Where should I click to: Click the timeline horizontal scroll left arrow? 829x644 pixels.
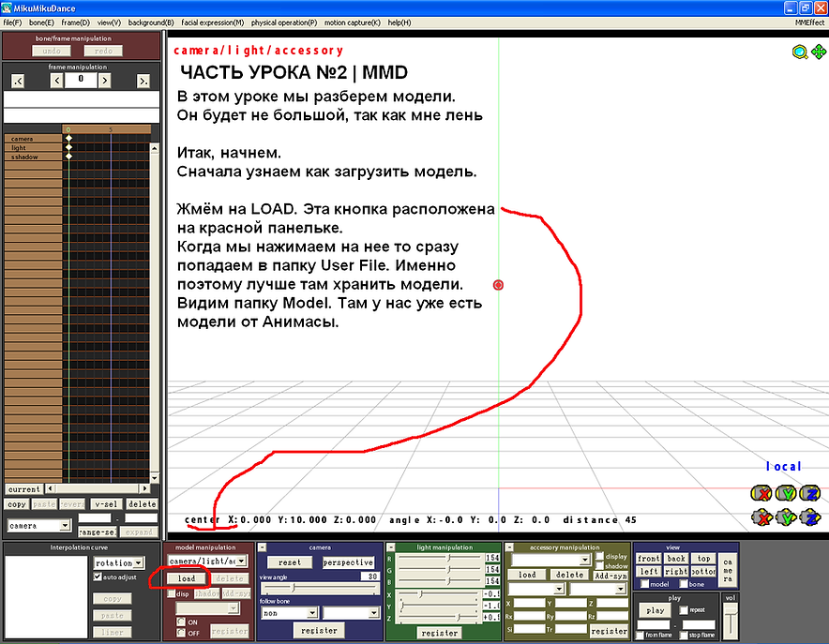click(50, 488)
